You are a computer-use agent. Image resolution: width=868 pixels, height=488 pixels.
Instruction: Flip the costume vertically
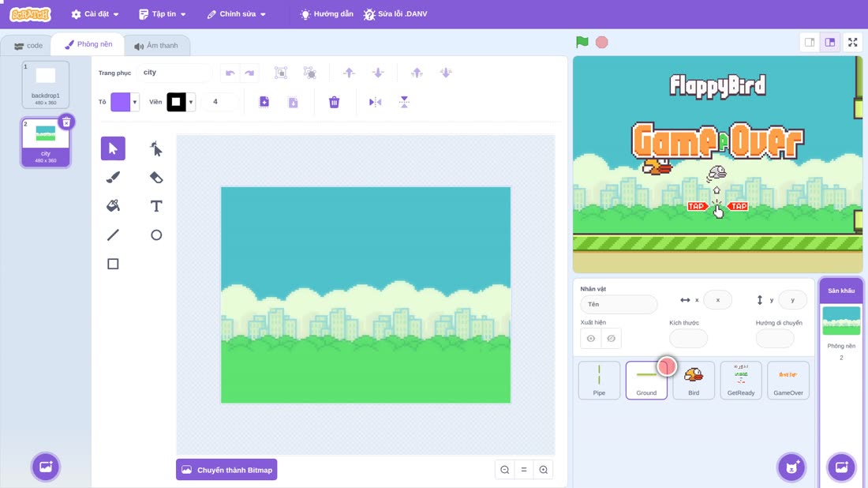[404, 102]
